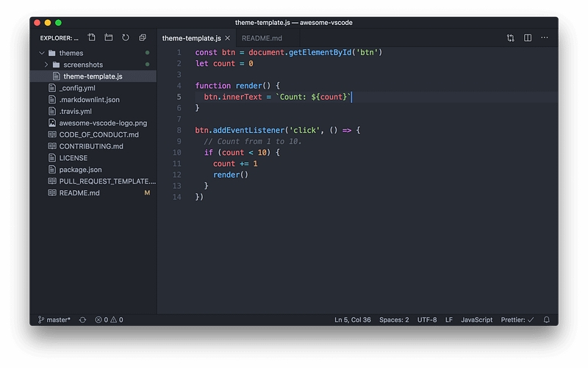Open the editor's more actions ellipsis
588x368 pixels.
pos(545,38)
